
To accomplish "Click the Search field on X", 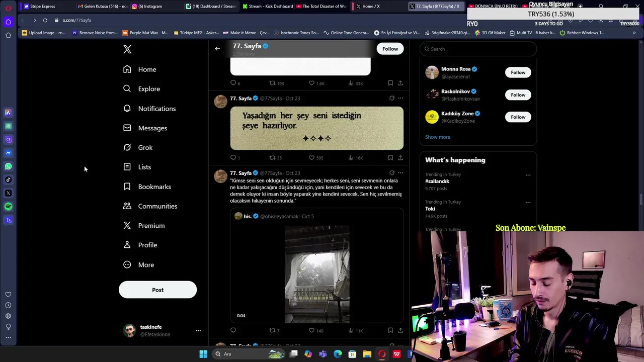I will tap(478, 49).
